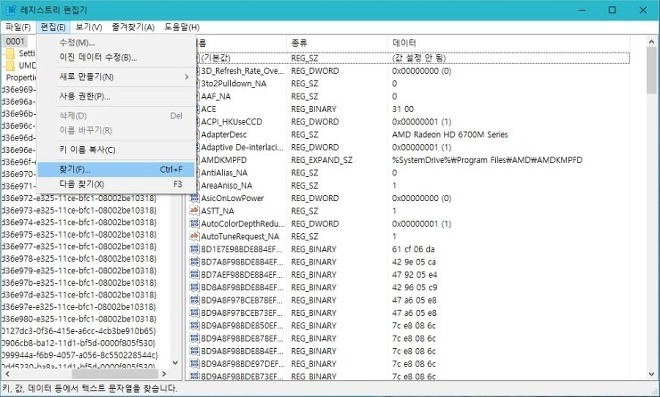The height and width of the screenshot is (397, 660).
Task: Select the 0001 key in tree
Action: coord(15,41)
